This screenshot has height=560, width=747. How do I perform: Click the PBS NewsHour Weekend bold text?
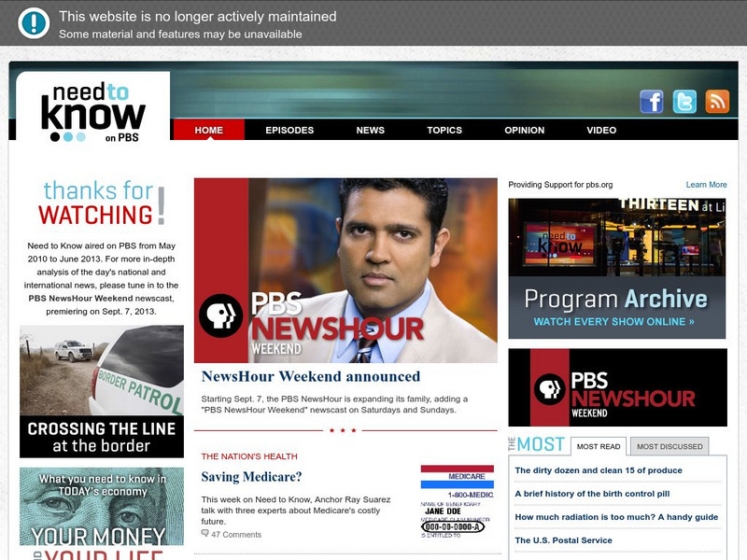tap(81, 299)
